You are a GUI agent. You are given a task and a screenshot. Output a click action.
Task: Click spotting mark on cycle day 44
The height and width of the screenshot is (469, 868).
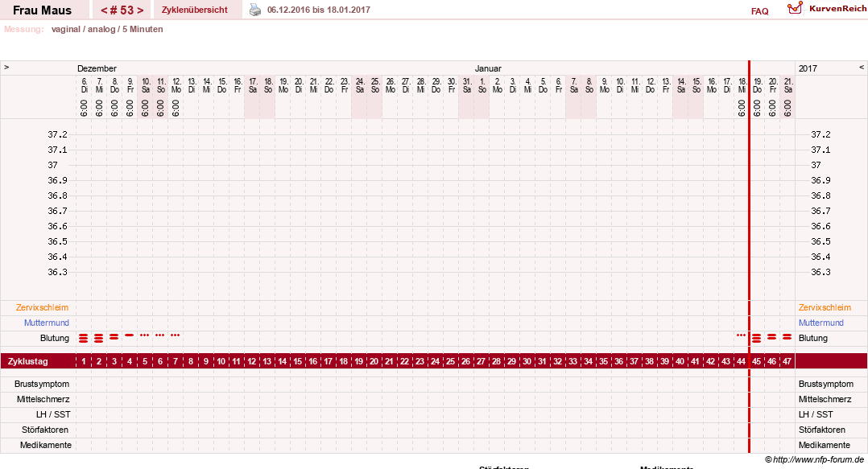click(x=742, y=335)
